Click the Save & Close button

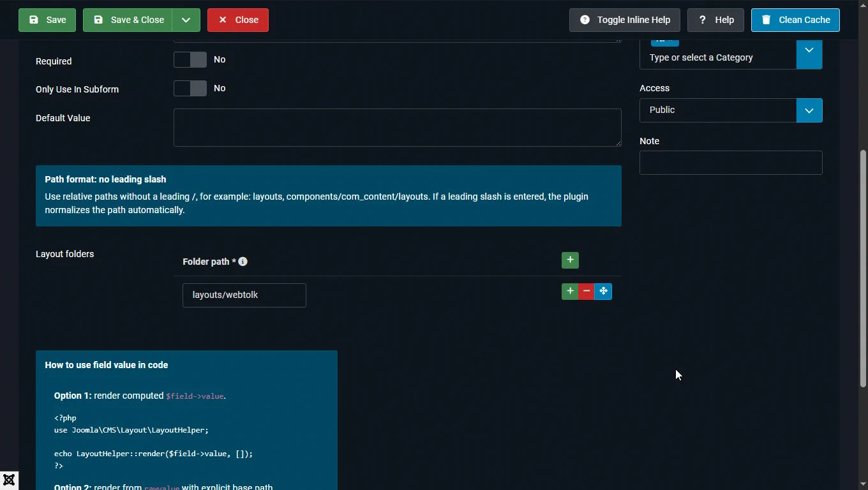coord(128,20)
